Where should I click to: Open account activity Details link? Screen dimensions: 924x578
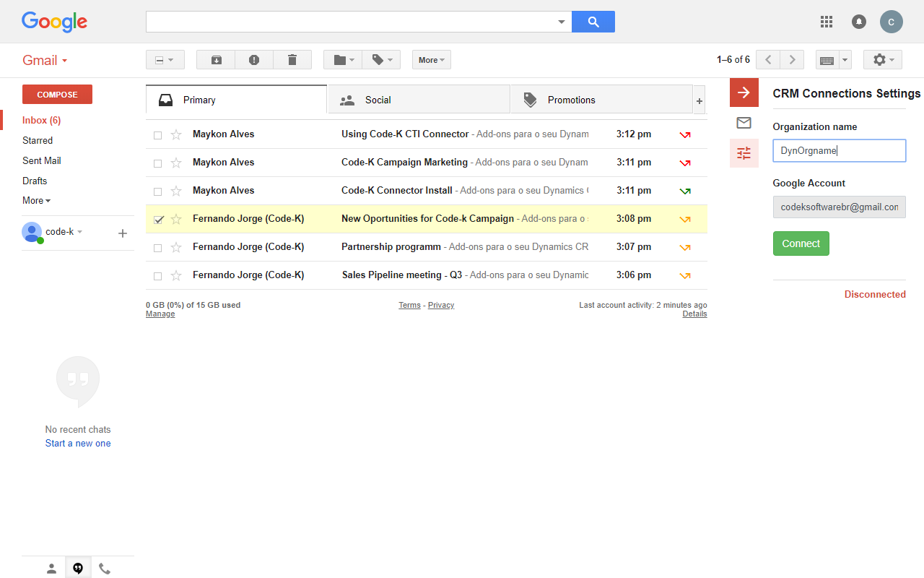694,314
